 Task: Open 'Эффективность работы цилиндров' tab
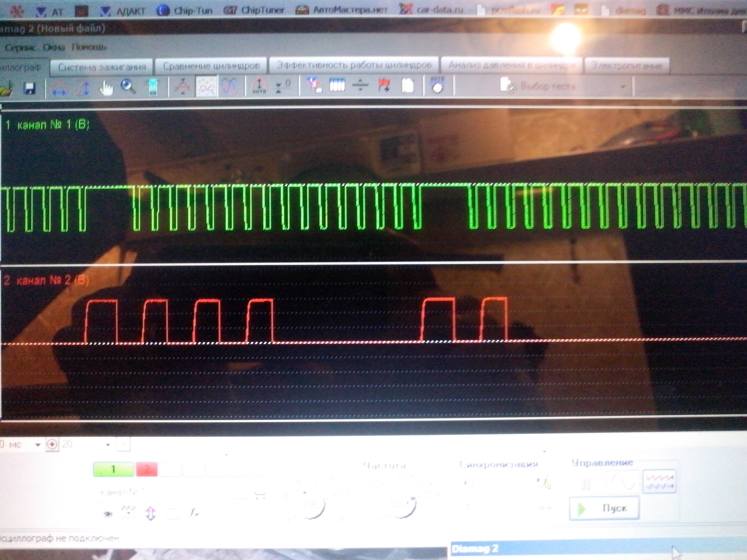coord(354,65)
